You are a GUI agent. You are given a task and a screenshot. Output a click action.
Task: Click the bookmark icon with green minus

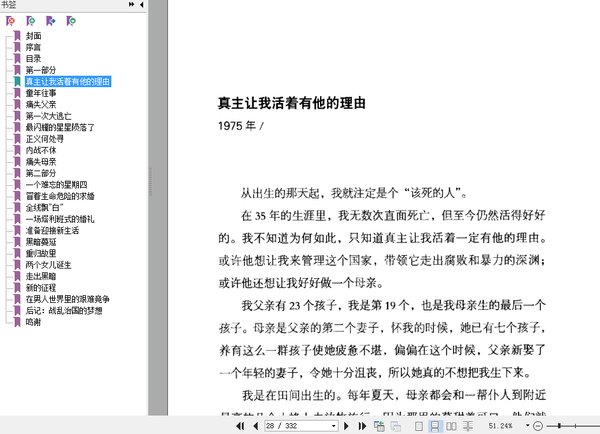(71, 21)
